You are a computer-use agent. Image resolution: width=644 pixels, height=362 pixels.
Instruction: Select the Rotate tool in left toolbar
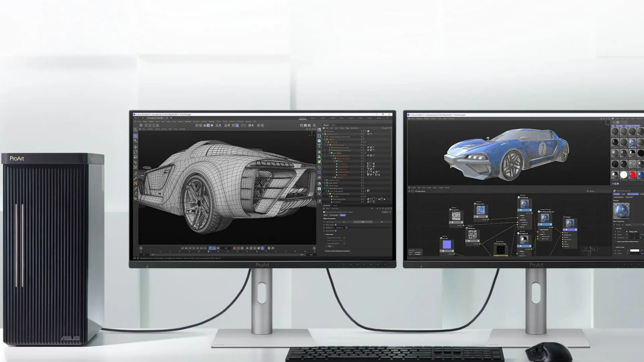point(136,152)
